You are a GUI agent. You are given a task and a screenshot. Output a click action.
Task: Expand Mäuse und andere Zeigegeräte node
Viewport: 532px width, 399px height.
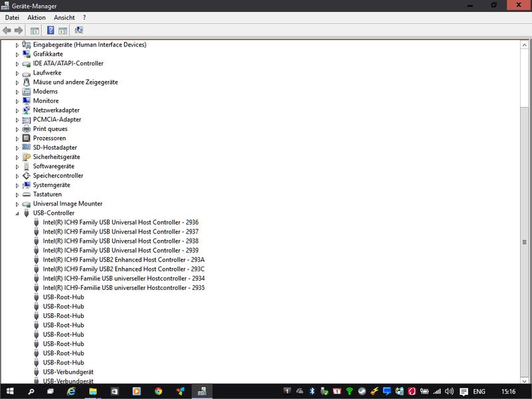point(17,82)
